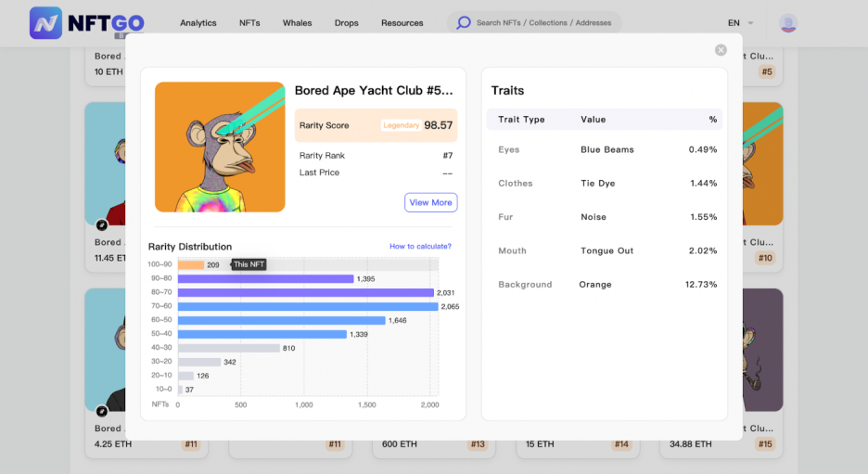Click the 80~70 distribution bar
This screenshot has width=868, height=474.
coord(306,292)
